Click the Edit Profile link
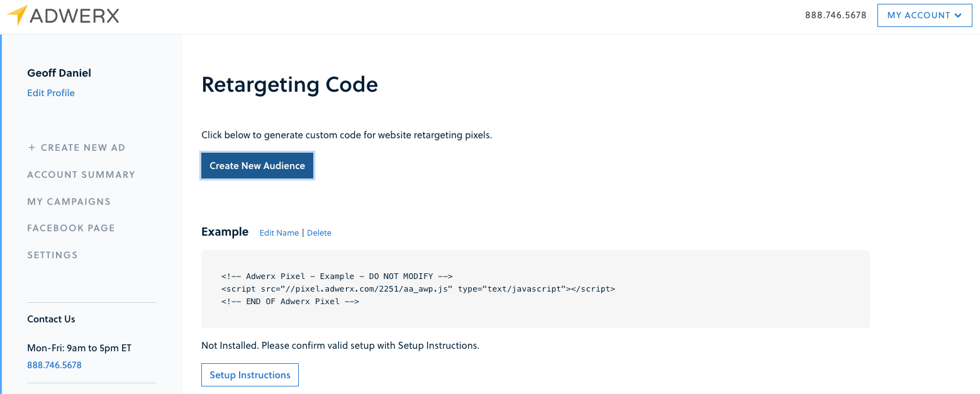Image resolution: width=980 pixels, height=394 pixels. (51, 93)
